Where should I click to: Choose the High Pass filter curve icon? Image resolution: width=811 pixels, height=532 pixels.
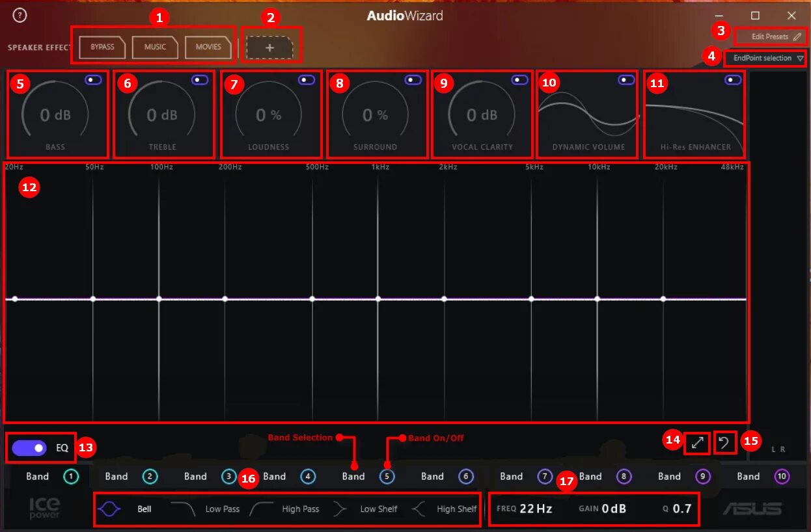pos(261,509)
